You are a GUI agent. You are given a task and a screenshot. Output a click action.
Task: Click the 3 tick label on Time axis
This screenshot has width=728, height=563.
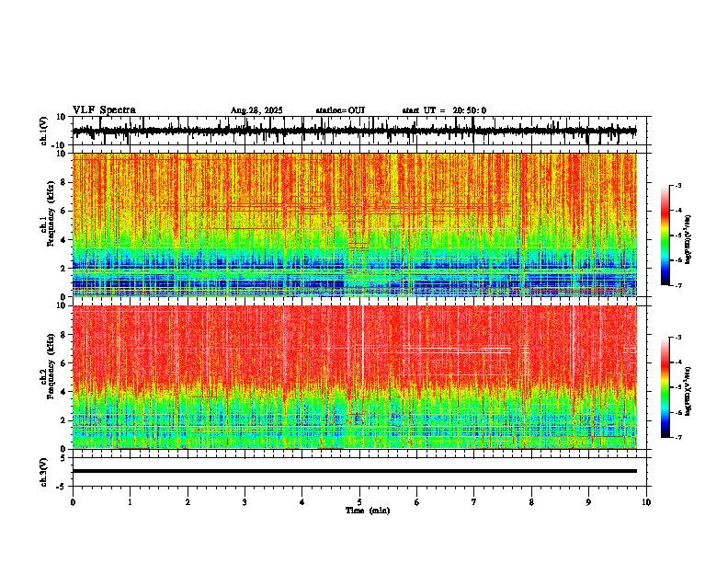click(x=245, y=502)
